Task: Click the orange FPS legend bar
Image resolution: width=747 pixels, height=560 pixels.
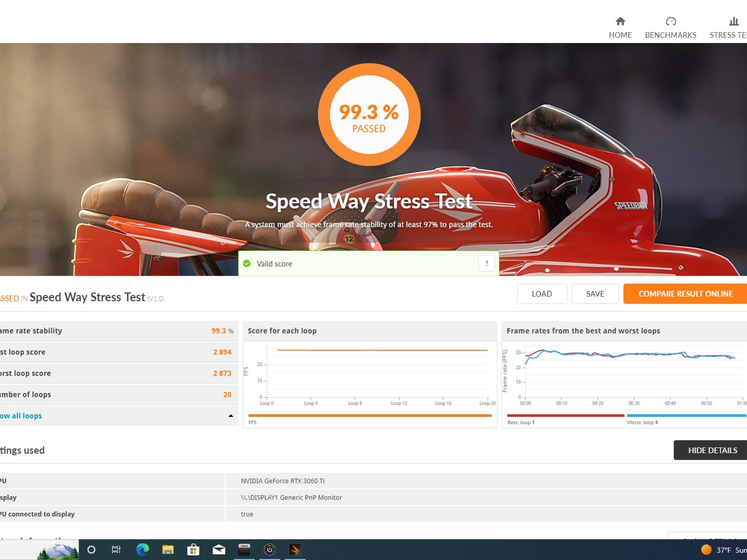Action: [x=370, y=416]
